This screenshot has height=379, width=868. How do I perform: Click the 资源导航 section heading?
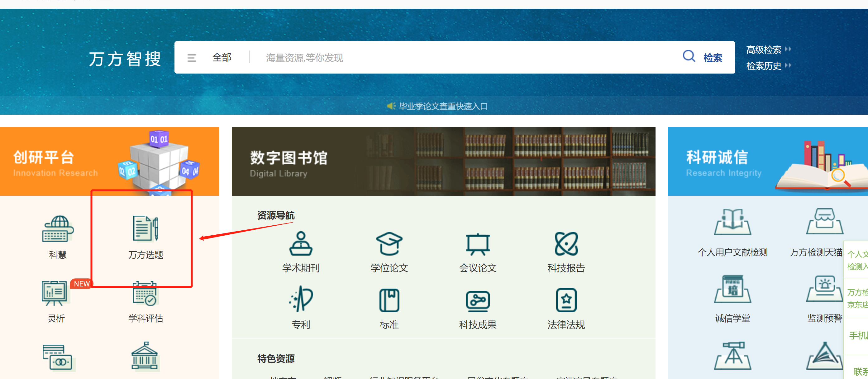[x=276, y=215]
